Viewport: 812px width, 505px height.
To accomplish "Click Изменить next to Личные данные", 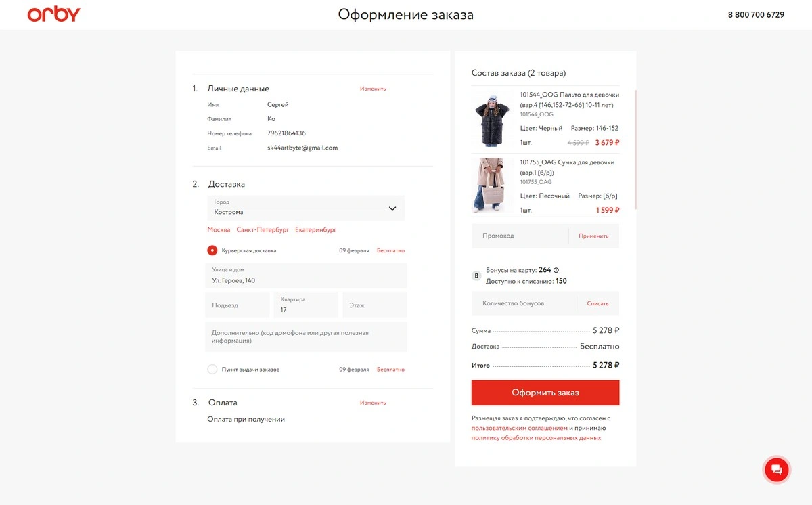I will [x=373, y=89].
